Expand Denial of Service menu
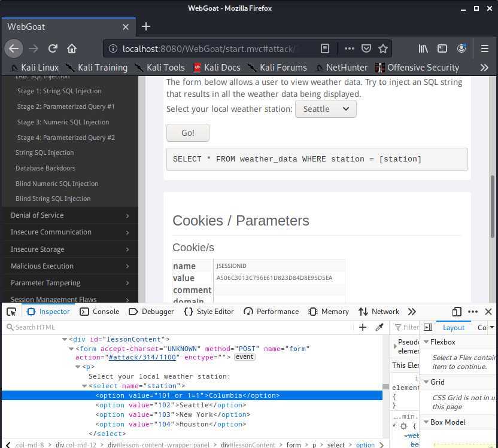 70,215
